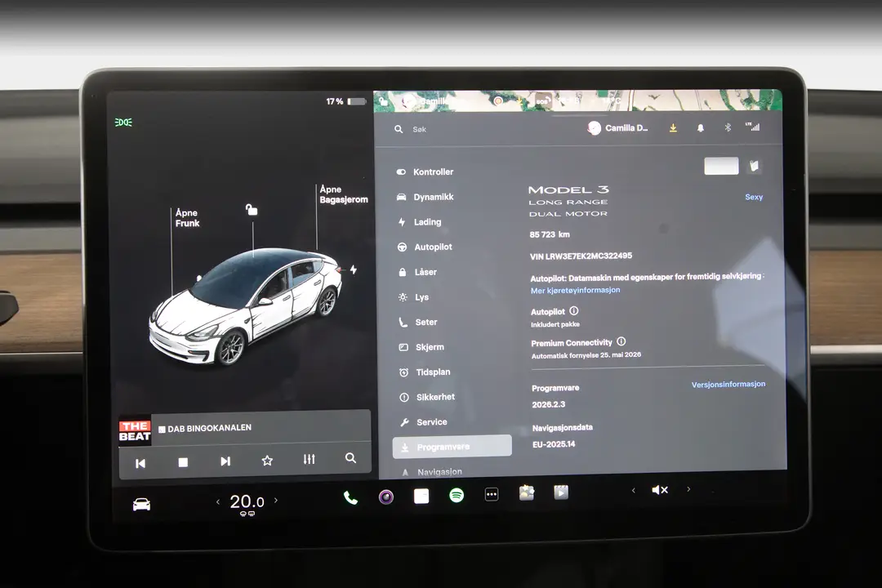
Task: Open the Tidsplan schedule menu
Action: click(425, 372)
